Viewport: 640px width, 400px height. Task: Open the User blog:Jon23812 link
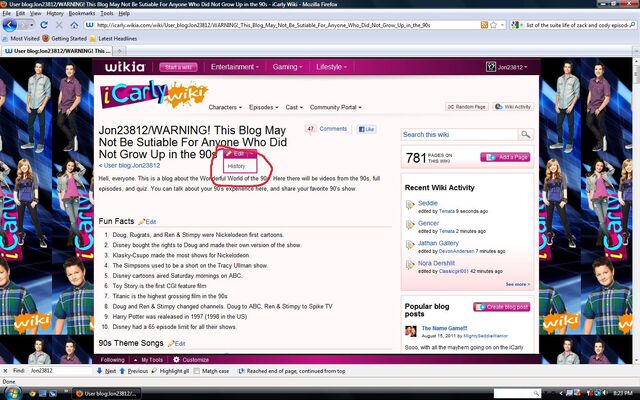[131, 166]
